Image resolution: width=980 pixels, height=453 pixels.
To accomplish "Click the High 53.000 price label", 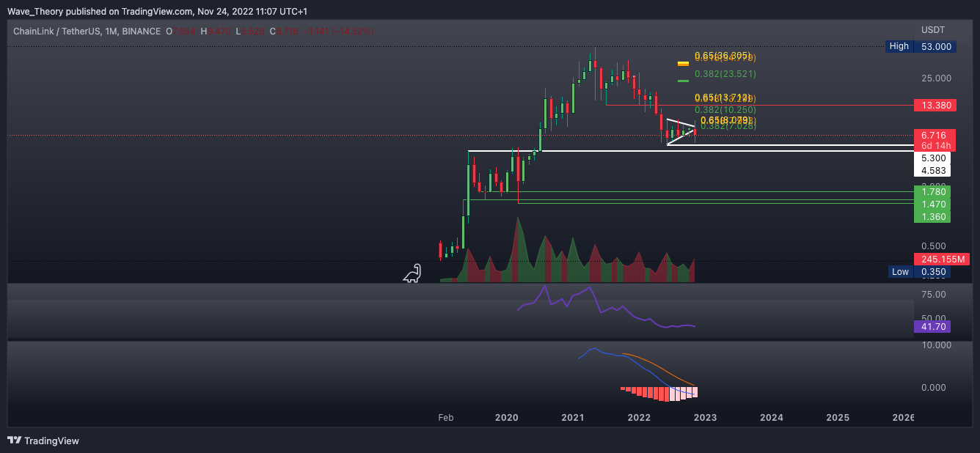I will click(921, 46).
